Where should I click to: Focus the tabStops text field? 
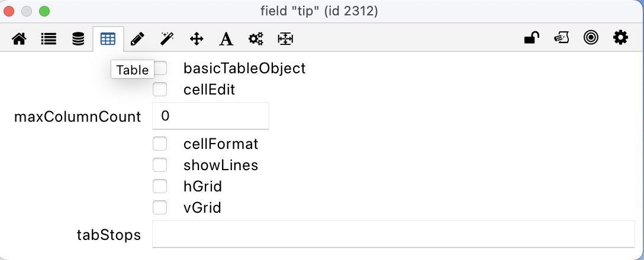[x=393, y=235]
